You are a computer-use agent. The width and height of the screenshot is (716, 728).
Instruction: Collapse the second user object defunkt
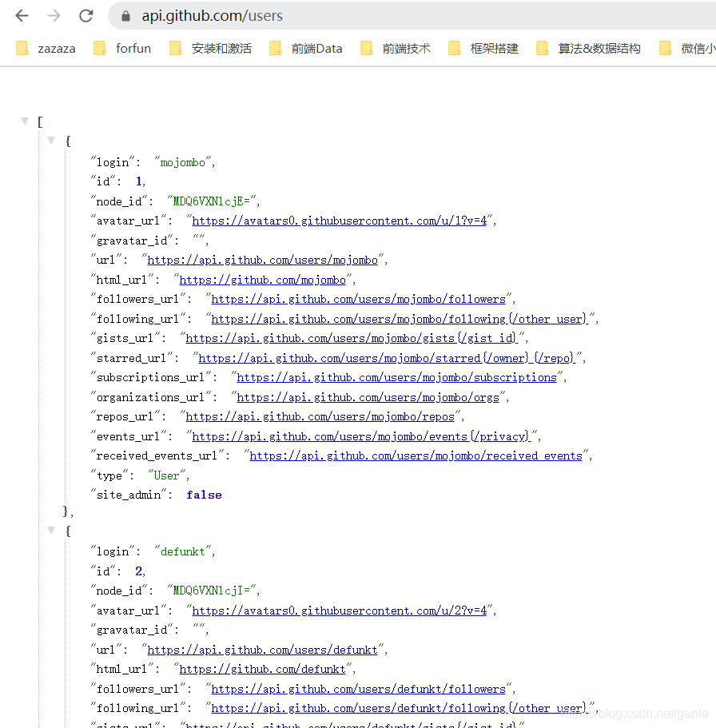51,530
